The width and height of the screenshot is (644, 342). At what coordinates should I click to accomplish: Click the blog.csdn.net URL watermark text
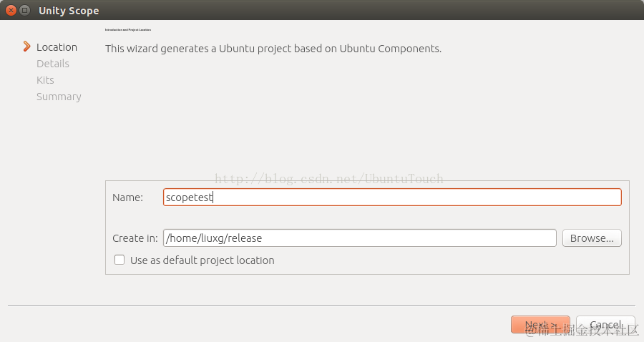coord(329,179)
